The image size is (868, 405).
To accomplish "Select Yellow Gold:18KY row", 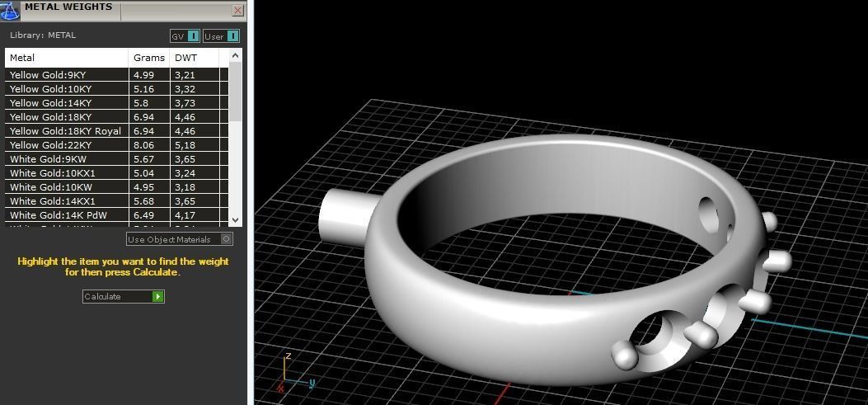I will tap(116, 117).
